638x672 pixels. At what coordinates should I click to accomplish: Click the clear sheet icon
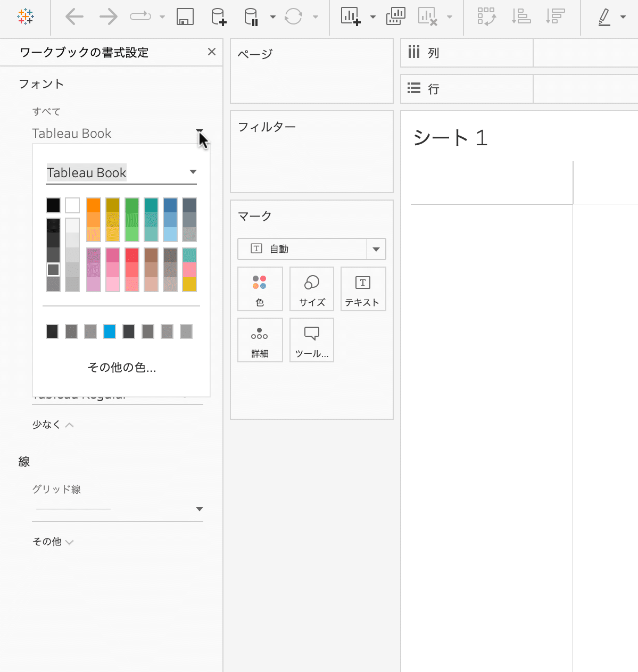click(x=427, y=16)
